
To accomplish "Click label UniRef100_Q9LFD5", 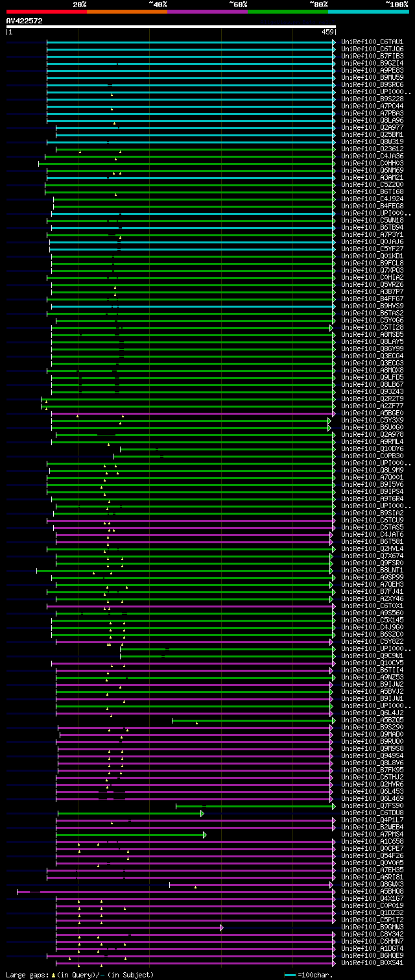I will [x=372, y=377].
